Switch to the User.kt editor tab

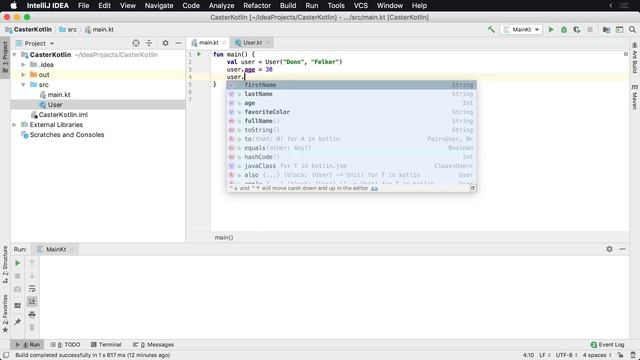point(253,42)
